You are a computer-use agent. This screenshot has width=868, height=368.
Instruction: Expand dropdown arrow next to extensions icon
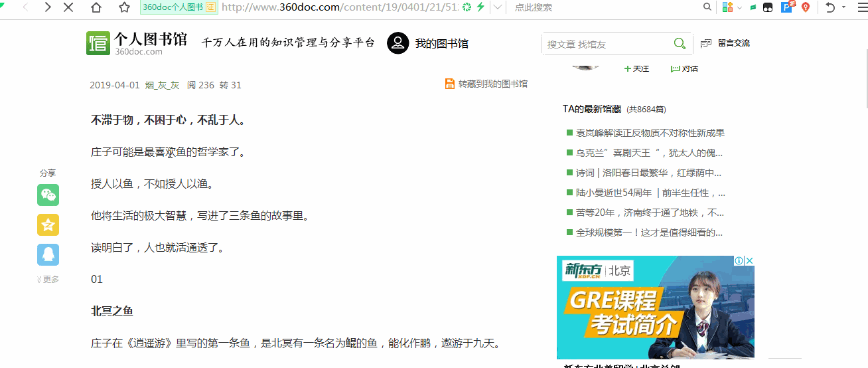(739, 7)
